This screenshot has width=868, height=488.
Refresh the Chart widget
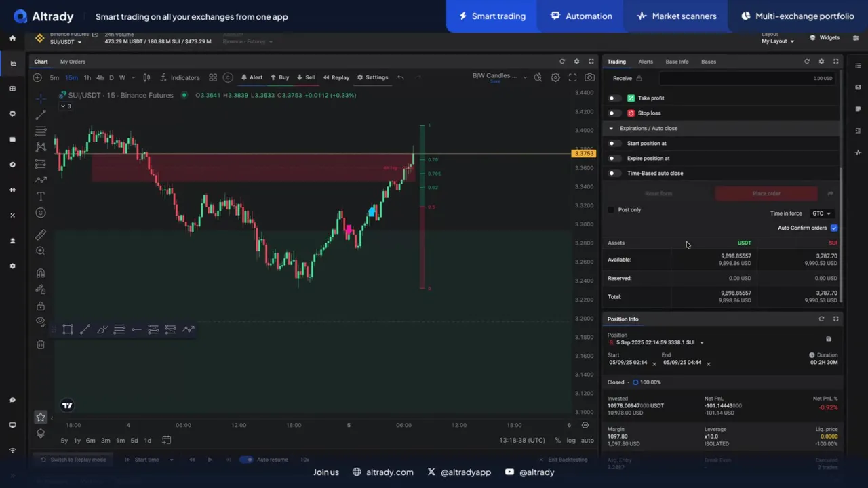[562, 62]
